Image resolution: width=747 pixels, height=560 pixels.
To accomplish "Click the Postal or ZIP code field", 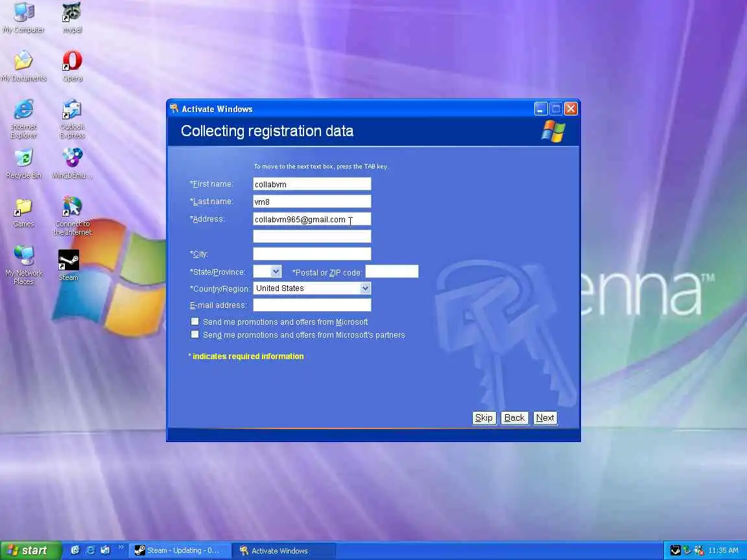I will [392, 272].
